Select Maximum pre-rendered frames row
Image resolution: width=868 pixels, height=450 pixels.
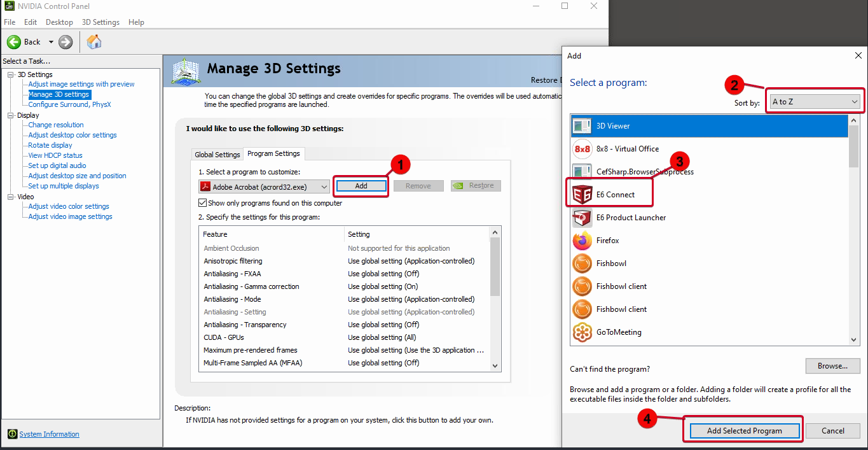[344, 350]
